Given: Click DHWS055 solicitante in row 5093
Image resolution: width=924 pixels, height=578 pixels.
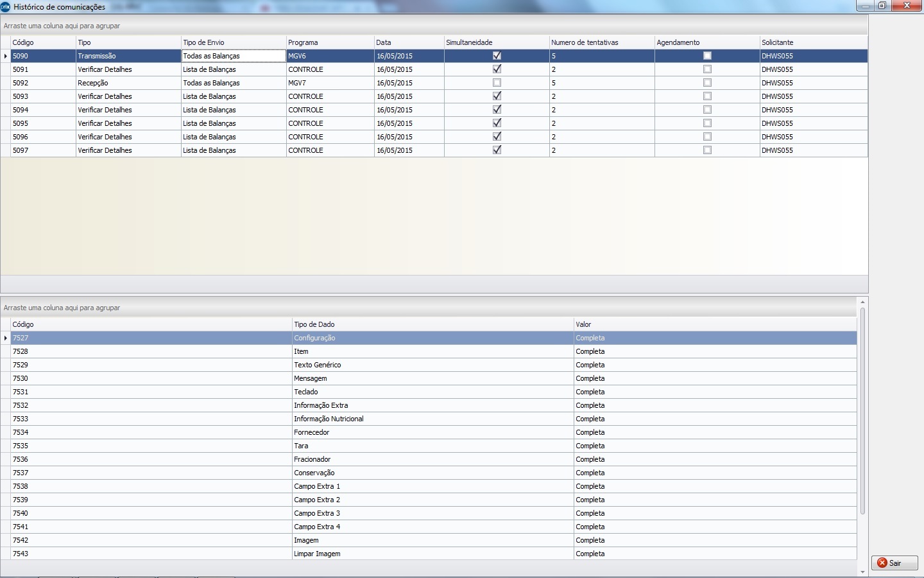Looking at the screenshot, I should [814, 96].
